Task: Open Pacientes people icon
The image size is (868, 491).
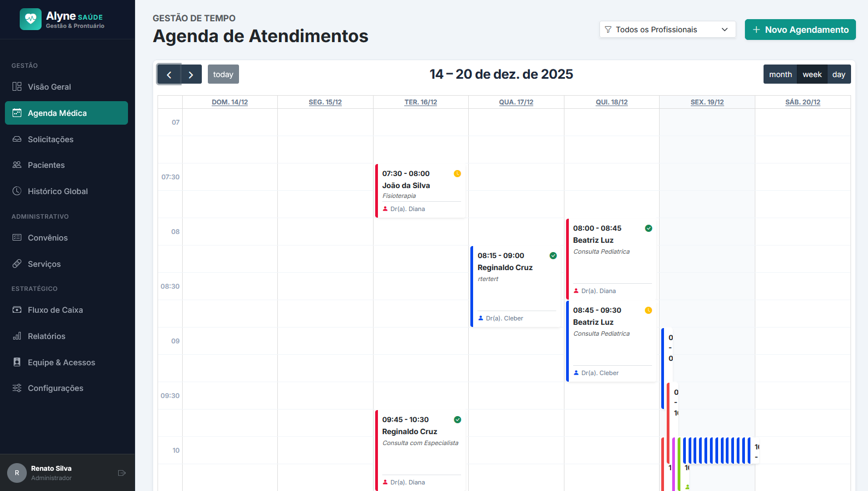Action: pos(17,165)
